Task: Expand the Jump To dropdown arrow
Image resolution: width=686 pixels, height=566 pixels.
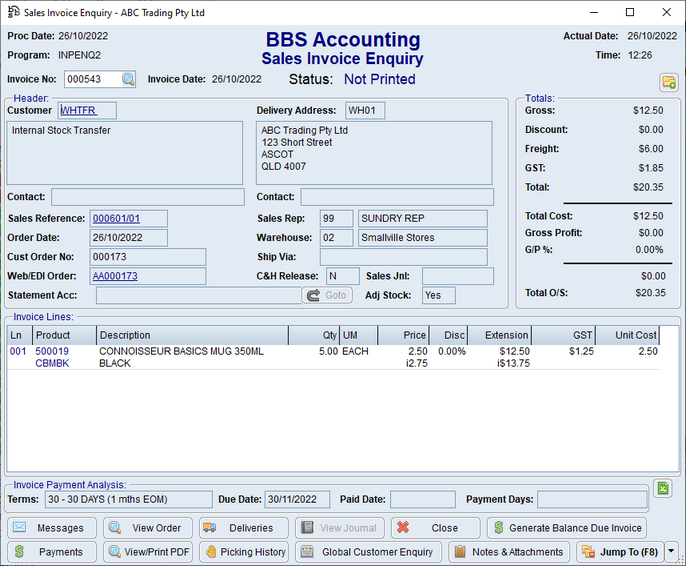Action: (671, 552)
